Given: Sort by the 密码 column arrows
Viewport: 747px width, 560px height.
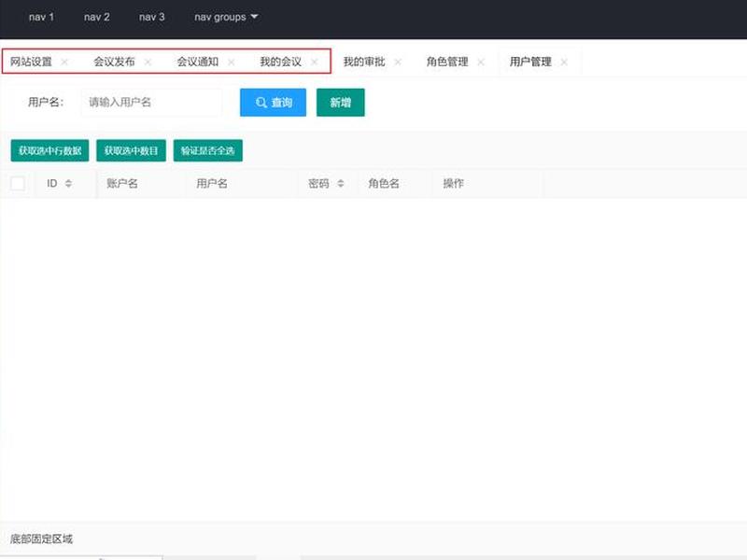Looking at the screenshot, I should tap(341, 183).
